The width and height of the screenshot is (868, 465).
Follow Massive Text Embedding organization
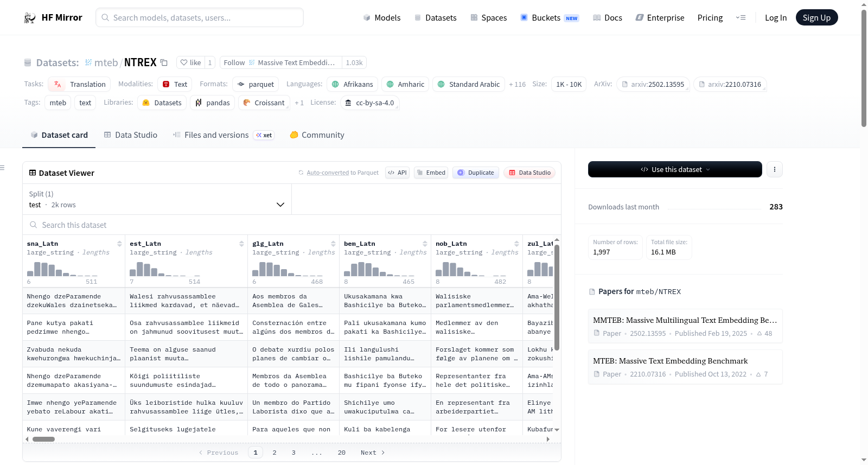click(x=281, y=62)
